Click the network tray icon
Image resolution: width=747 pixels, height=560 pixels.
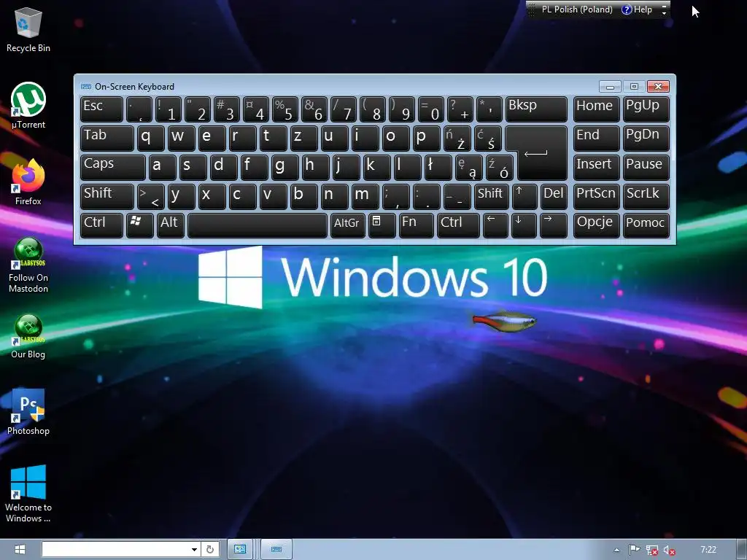click(652, 551)
